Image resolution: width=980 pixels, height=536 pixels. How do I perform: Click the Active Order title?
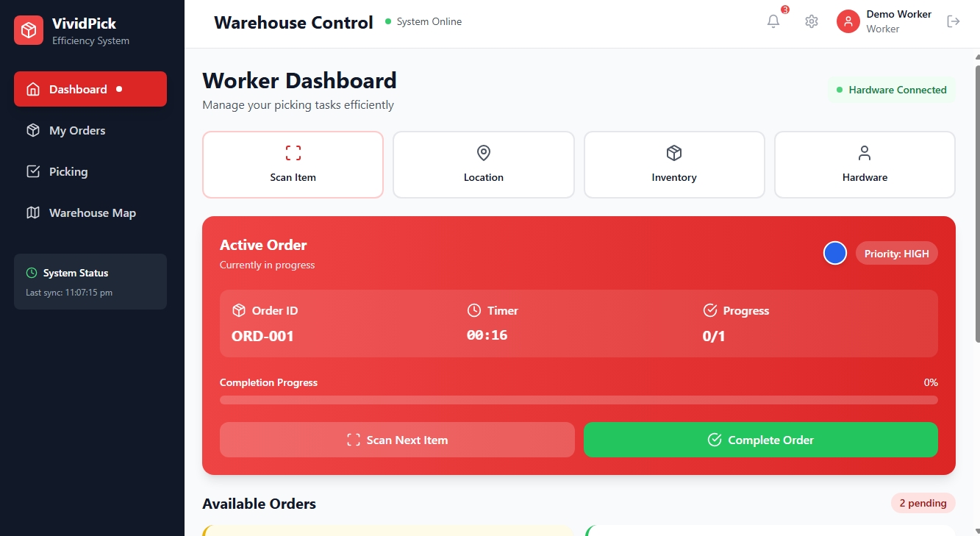tap(263, 245)
